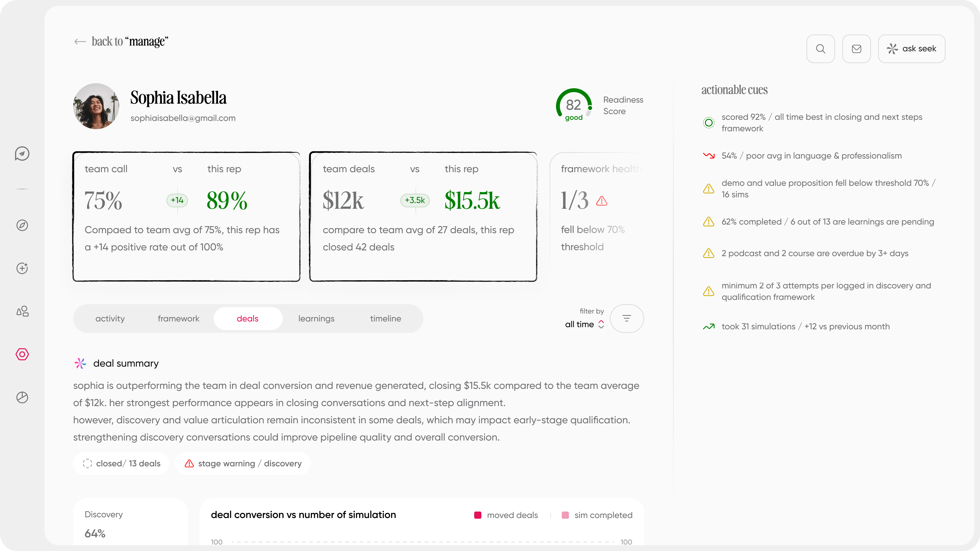This screenshot has height=551, width=980.
Task: Click warning icon for minimum 2 of 3 attempts cue
Action: click(x=708, y=291)
